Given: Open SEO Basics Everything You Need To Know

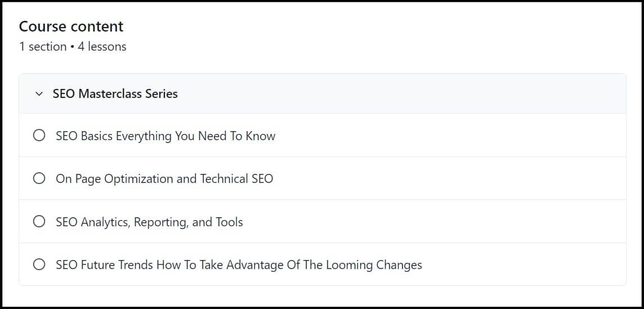Looking at the screenshot, I should 166,136.
